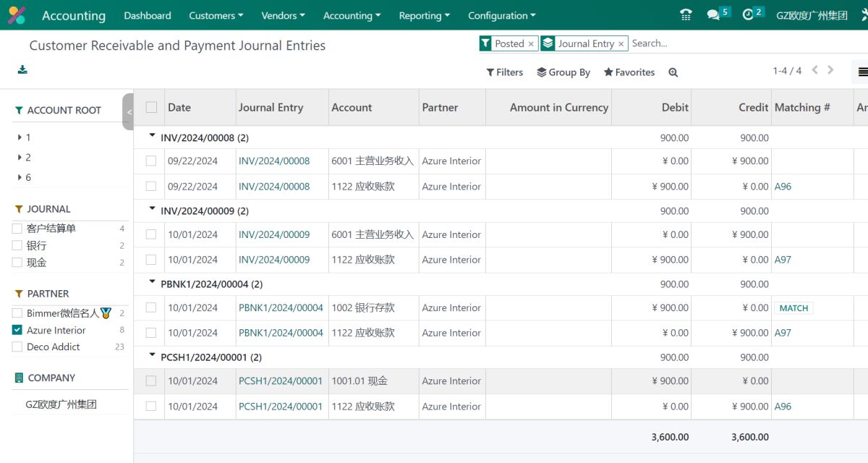Remove the Journal Entry group facet
This screenshot has width=868, height=463.
click(621, 44)
